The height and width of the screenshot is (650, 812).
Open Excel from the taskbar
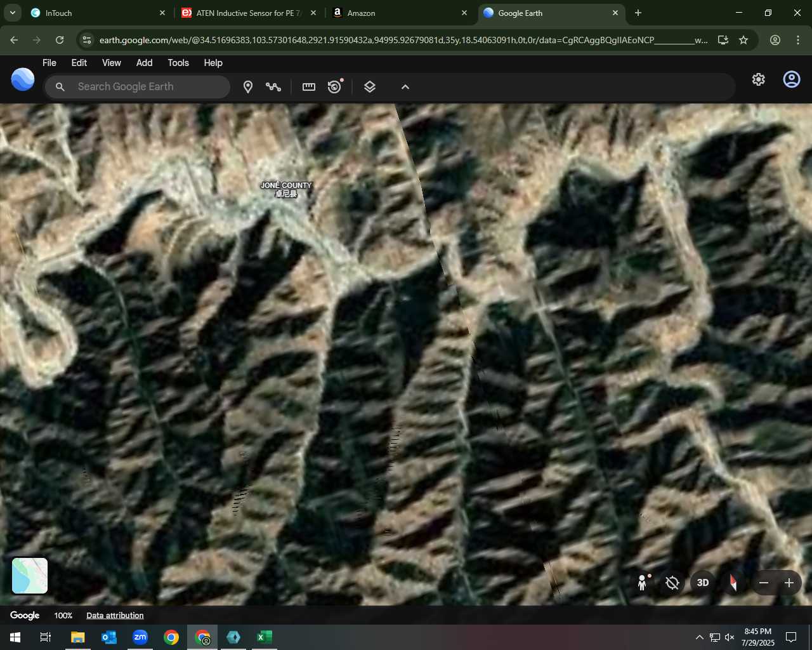pos(265,637)
